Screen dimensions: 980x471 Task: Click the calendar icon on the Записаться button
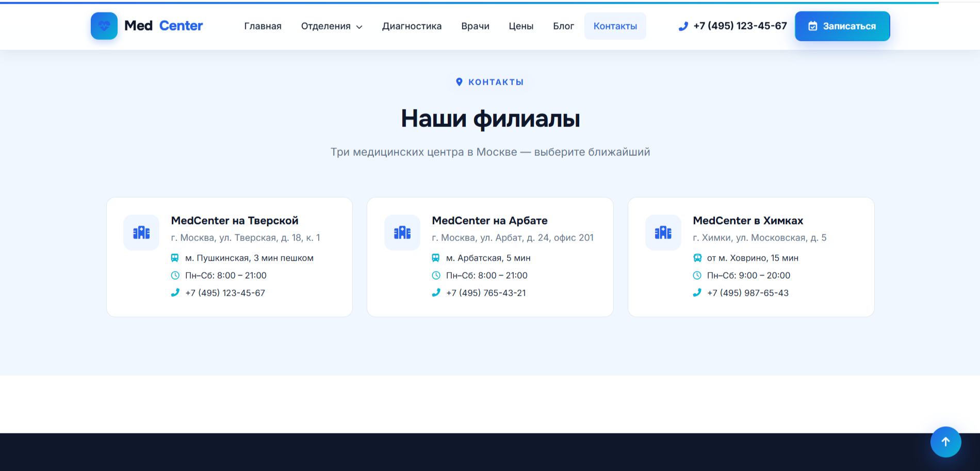[813, 26]
